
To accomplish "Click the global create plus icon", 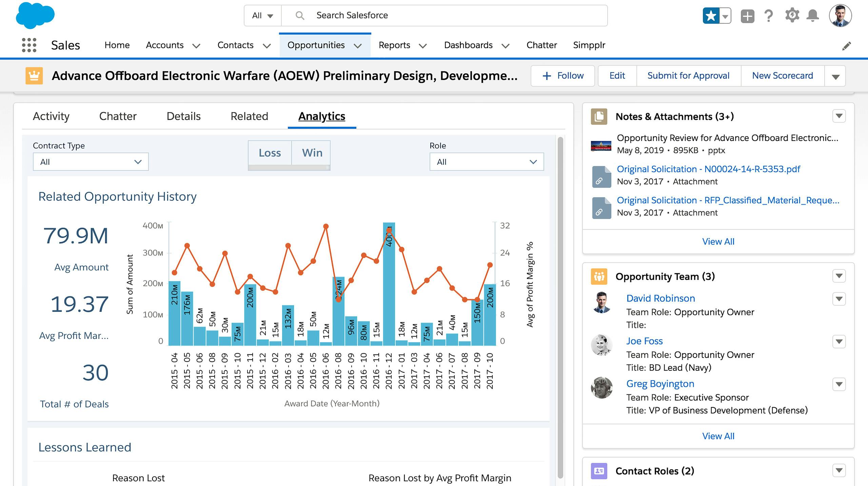I will [x=747, y=16].
